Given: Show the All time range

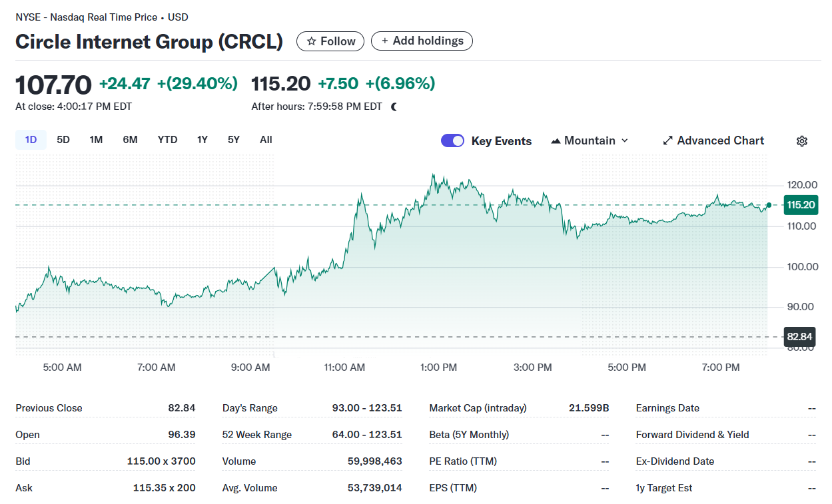Looking at the screenshot, I should coord(266,140).
